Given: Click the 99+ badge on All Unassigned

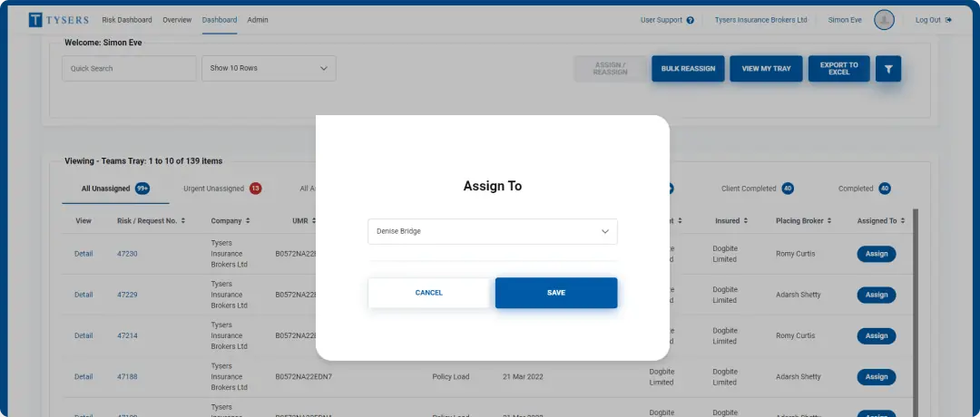Looking at the screenshot, I should pyautogui.click(x=142, y=189).
